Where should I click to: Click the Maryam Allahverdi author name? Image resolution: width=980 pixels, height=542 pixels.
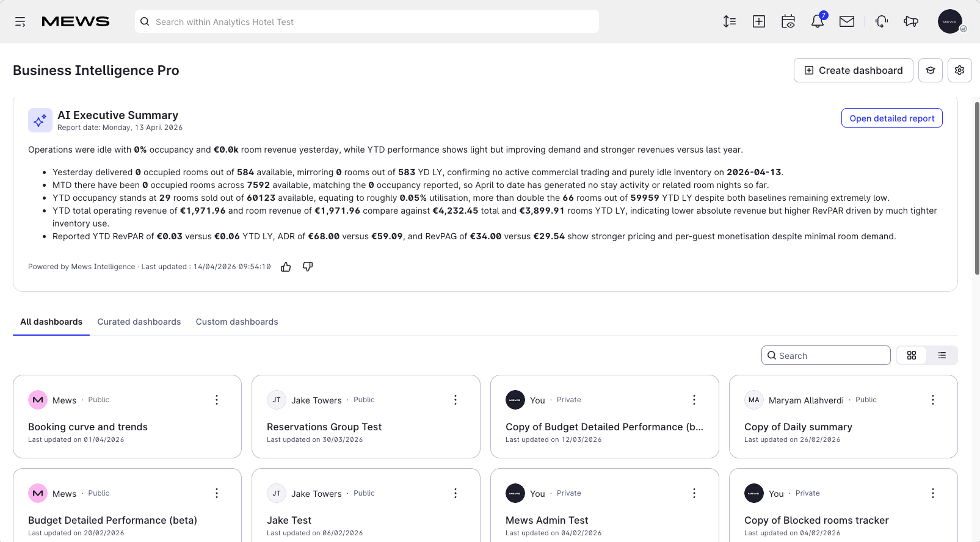click(806, 400)
